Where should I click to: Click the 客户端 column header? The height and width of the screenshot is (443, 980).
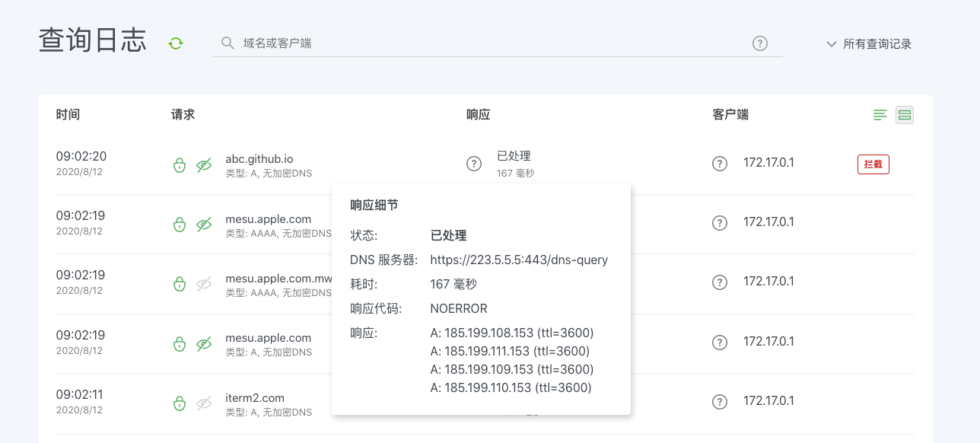tap(730, 115)
